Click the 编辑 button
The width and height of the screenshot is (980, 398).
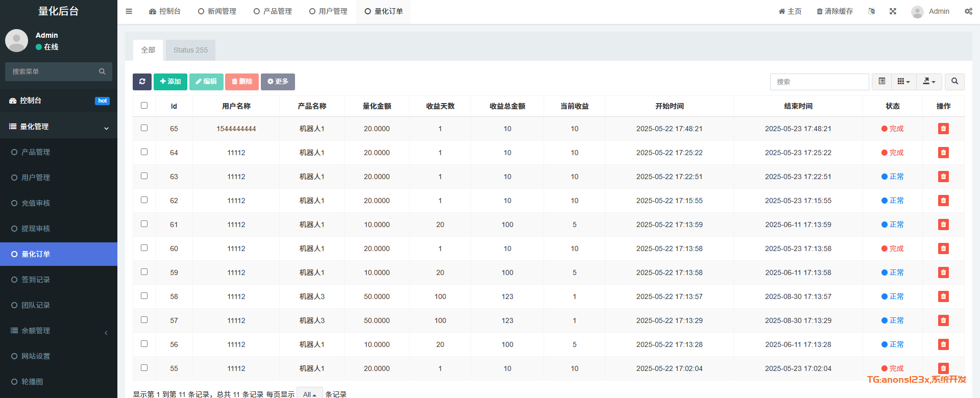[206, 82]
